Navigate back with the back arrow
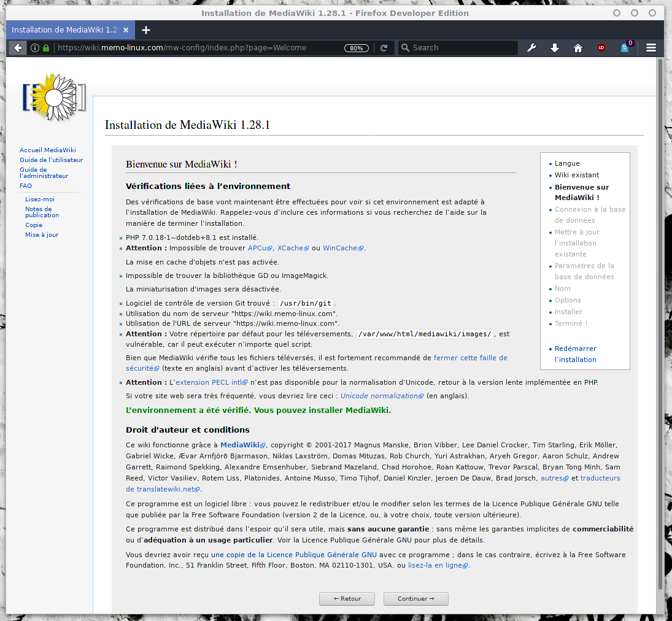This screenshot has height=621, width=672. (x=17, y=47)
